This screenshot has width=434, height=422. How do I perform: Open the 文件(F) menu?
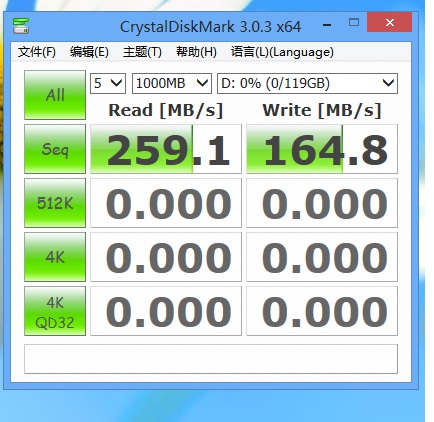click(37, 52)
